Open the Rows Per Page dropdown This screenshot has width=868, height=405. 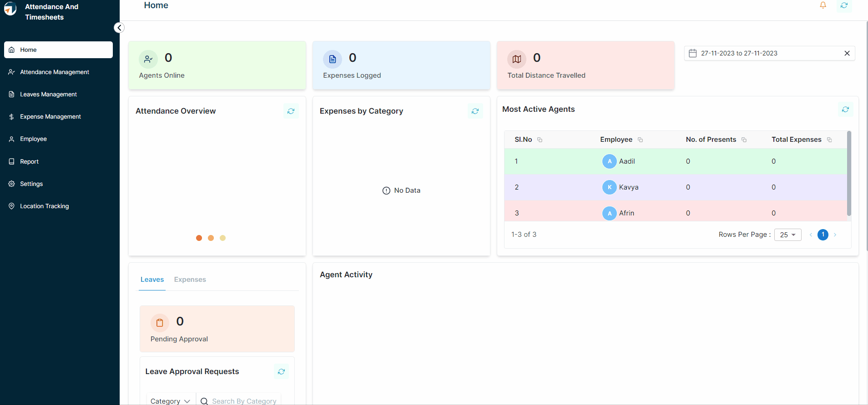(788, 235)
